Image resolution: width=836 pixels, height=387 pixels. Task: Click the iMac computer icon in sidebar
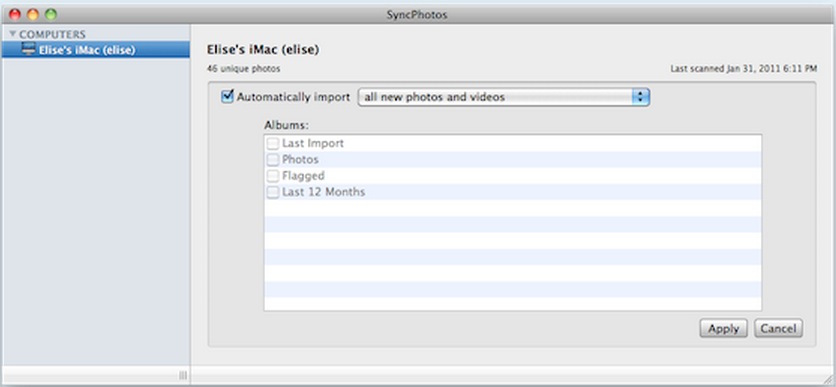click(28, 50)
